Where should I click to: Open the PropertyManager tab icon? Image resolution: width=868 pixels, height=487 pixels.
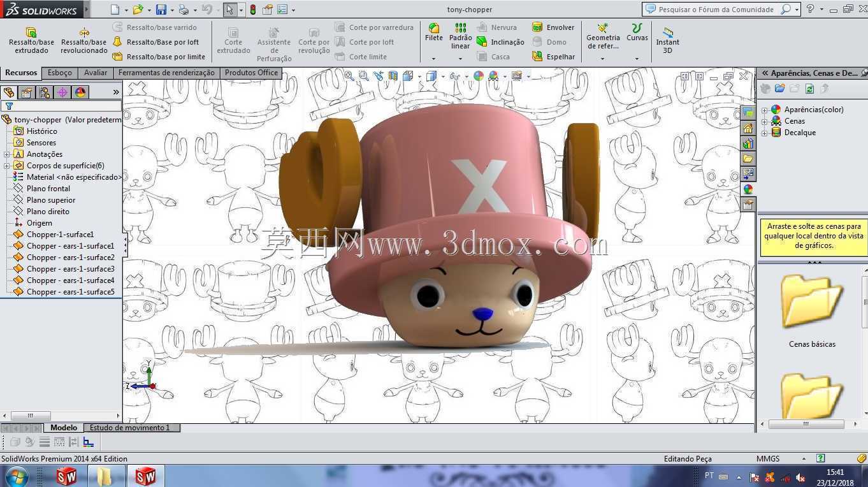tap(27, 92)
